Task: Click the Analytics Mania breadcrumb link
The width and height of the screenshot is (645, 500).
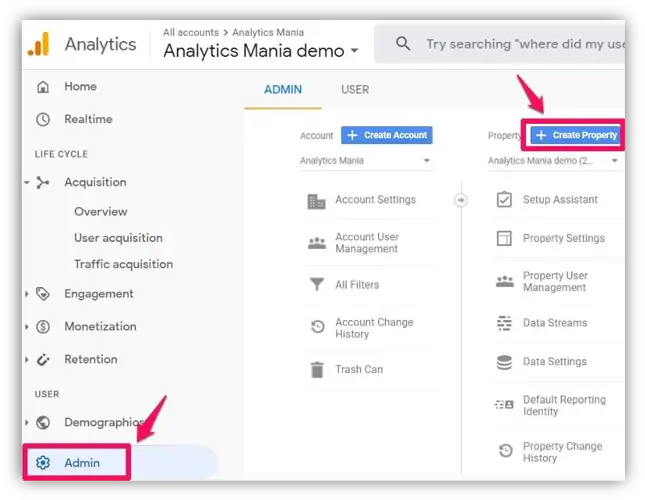Action: click(x=268, y=32)
